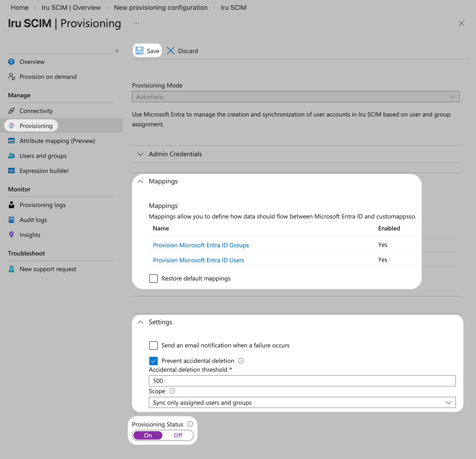The height and width of the screenshot is (459, 476).
Task: Open the Provisioning Mode dropdown
Action: click(x=296, y=97)
